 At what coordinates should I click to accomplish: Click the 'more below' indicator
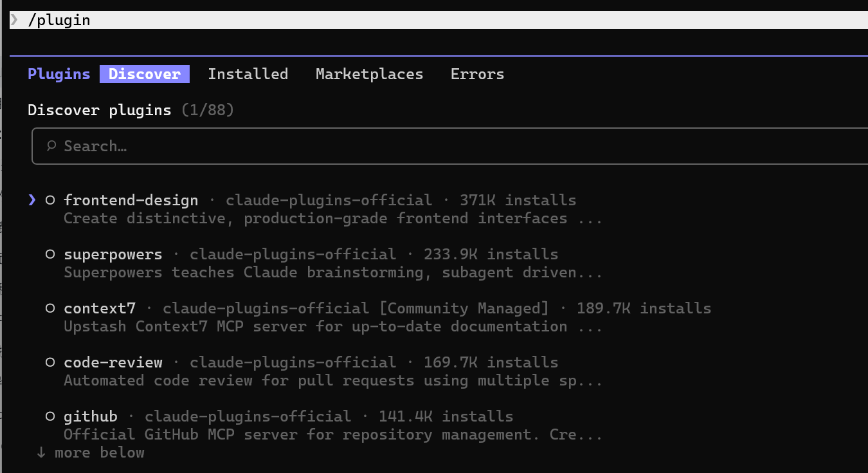click(90, 452)
